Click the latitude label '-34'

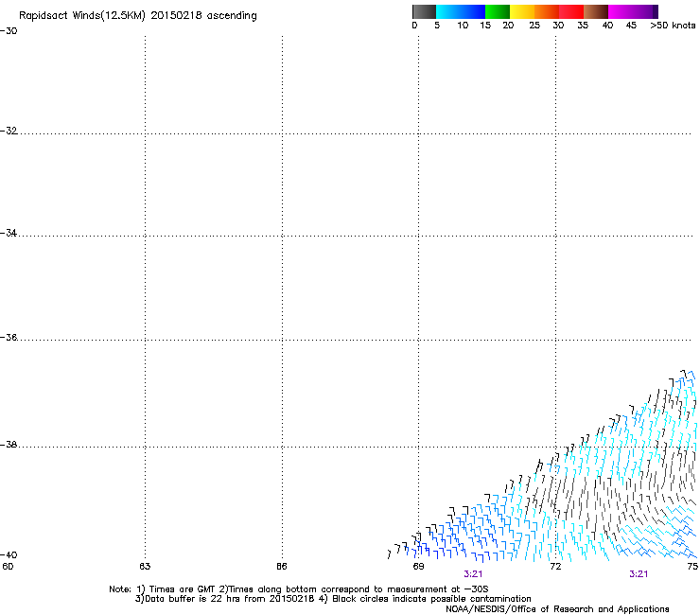pos(9,233)
